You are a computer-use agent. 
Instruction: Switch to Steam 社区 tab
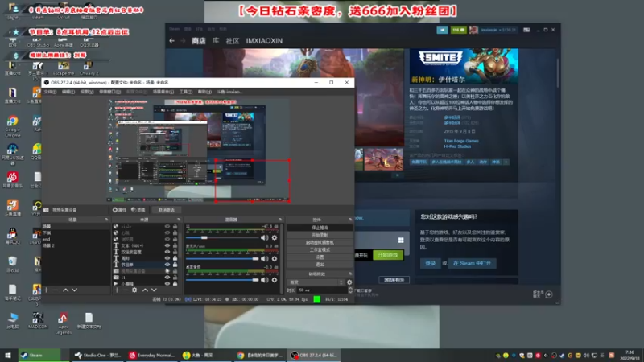pos(233,41)
